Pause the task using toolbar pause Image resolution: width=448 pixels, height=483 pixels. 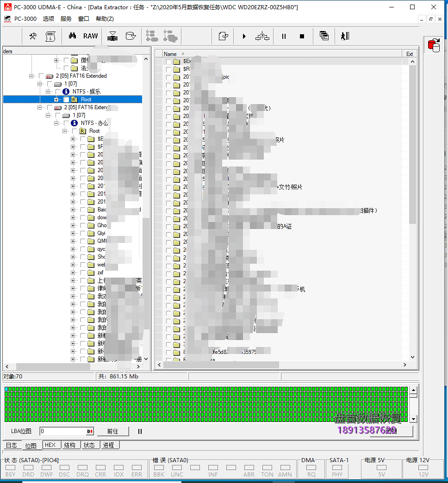[x=284, y=37]
